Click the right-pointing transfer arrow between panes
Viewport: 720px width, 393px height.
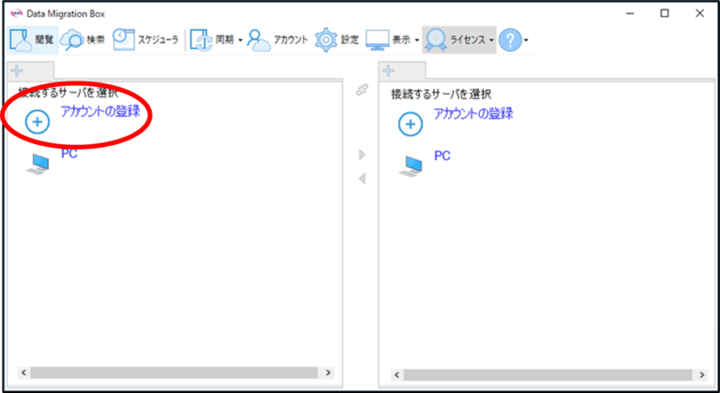pyautogui.click(x=362, y=155)
